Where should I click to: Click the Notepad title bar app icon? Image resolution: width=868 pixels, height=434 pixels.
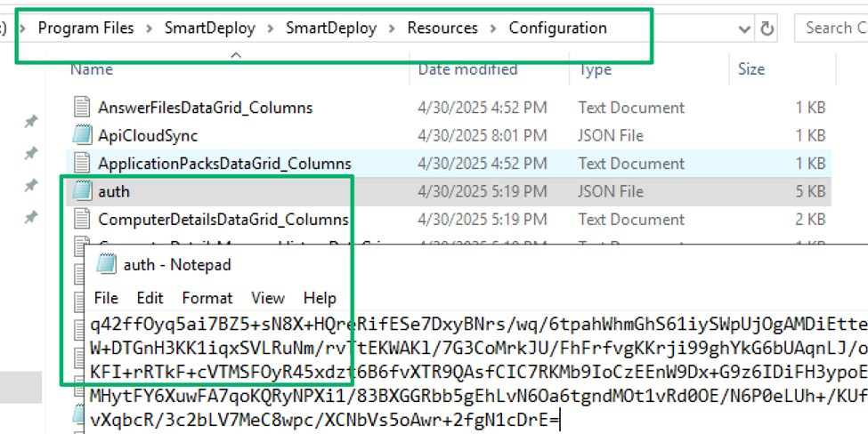(106, 264)
